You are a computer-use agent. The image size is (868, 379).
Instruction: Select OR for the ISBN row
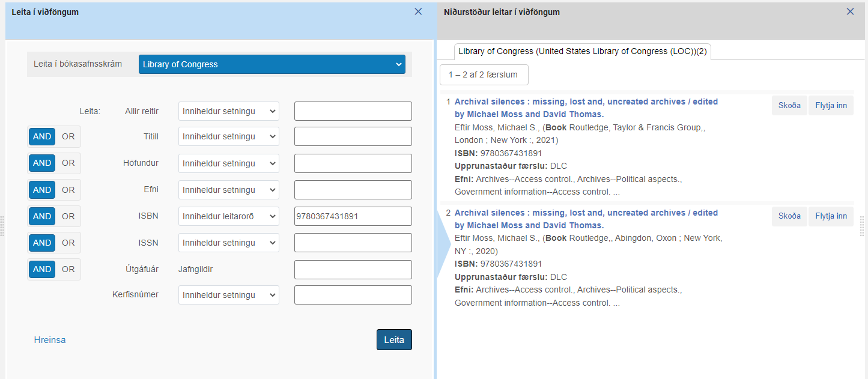click(68, 216)
